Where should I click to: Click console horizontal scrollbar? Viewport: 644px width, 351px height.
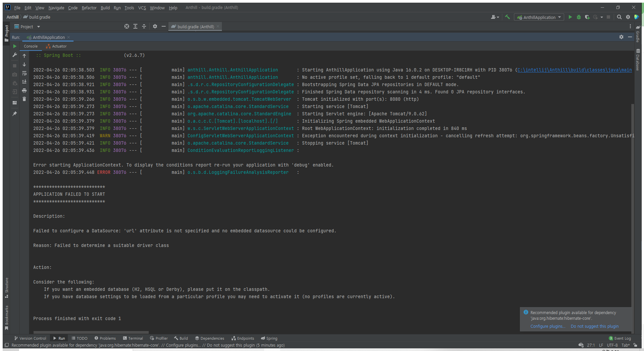(x=91, y=332)
